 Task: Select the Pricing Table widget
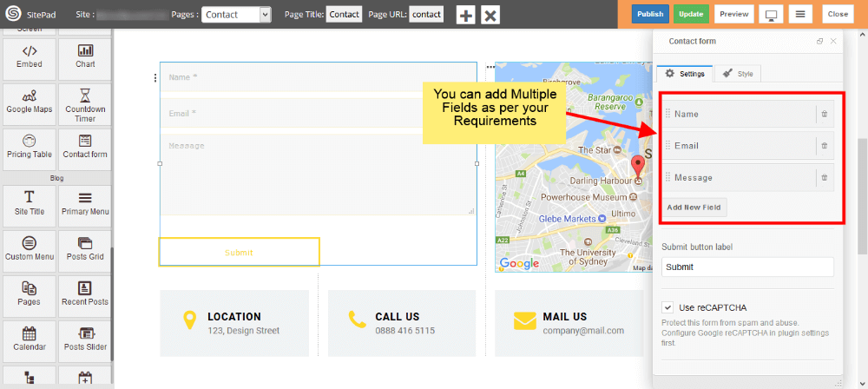pos(29,149)
